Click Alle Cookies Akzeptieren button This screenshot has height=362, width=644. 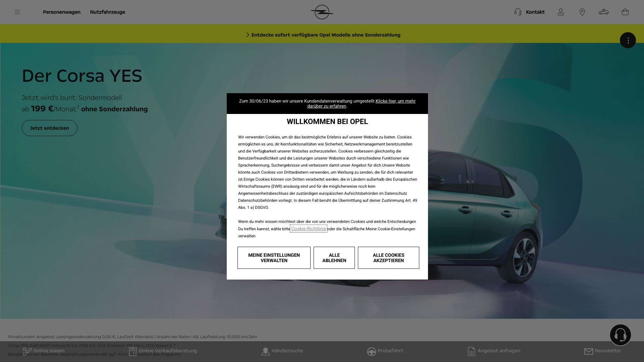[388, 258]
